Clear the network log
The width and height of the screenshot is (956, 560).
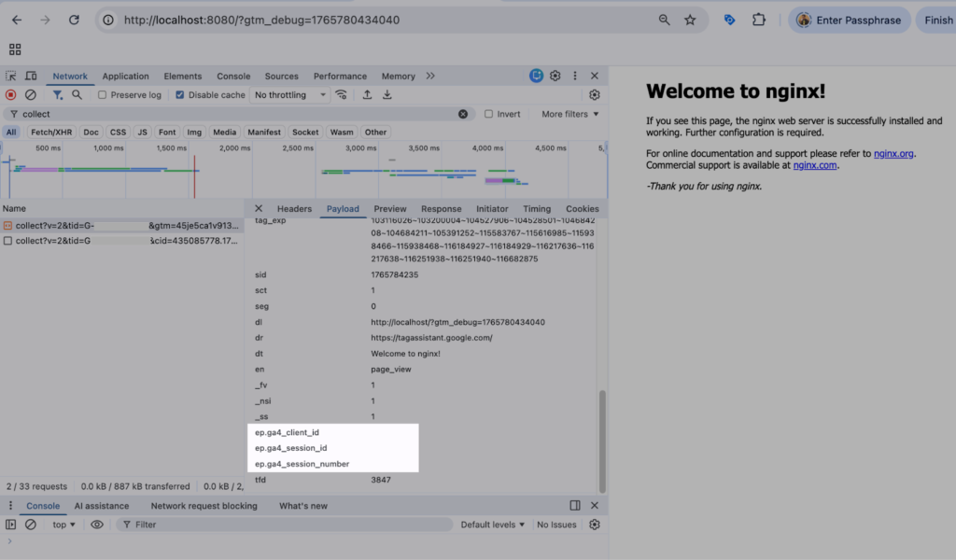[x=31, y=95]
